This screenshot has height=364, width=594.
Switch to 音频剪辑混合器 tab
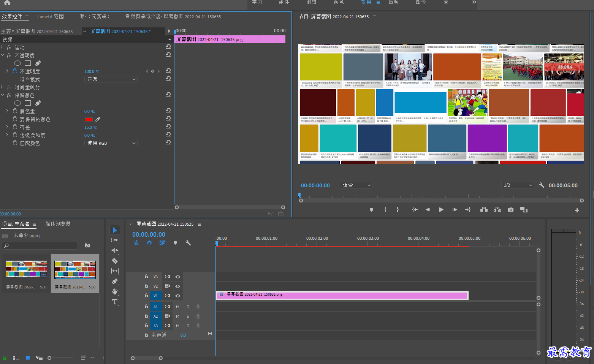pos(173,16)
